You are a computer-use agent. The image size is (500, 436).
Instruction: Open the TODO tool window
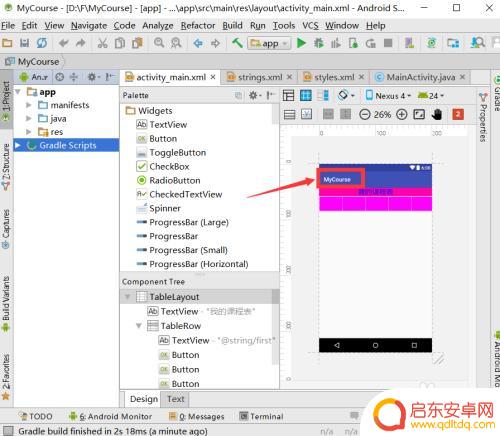[36, 417]
